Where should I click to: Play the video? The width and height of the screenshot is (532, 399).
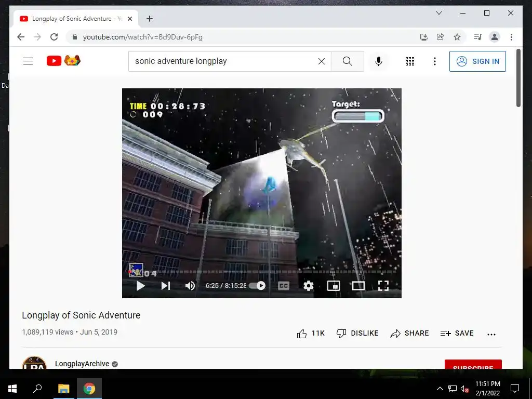(140, 286)
